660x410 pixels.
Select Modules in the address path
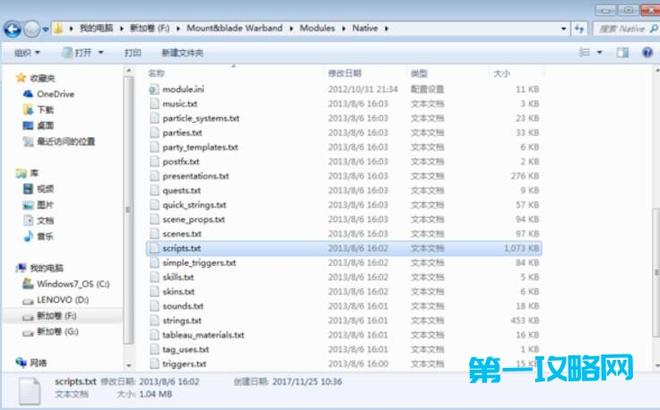click(x=317, y=28)
